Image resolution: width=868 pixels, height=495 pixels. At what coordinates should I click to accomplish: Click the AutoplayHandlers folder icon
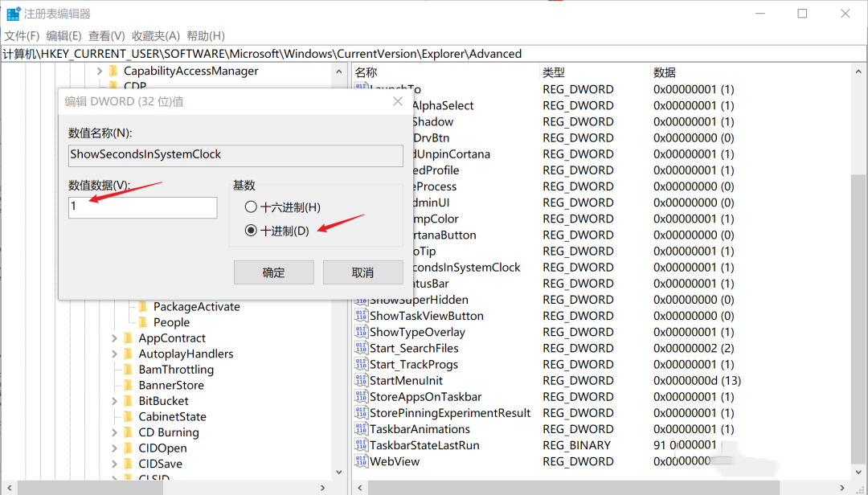pos(129,354)
